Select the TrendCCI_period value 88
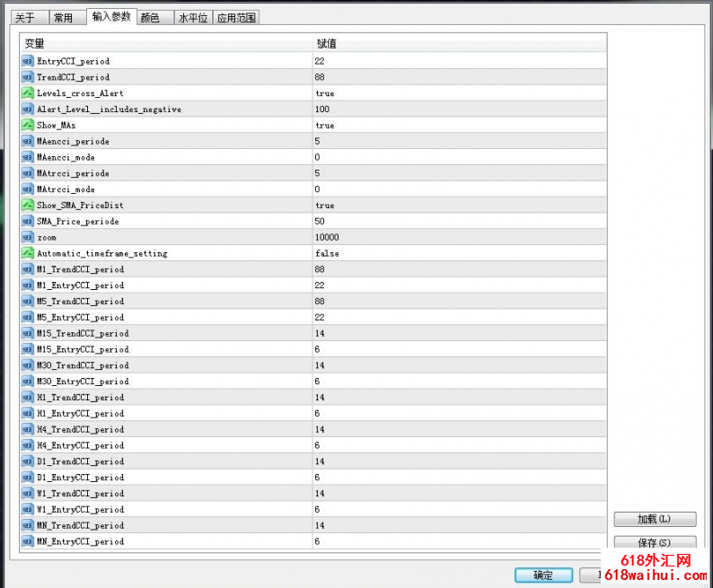The width and height of the screenshot is (713, 588). tap(320, 77)
